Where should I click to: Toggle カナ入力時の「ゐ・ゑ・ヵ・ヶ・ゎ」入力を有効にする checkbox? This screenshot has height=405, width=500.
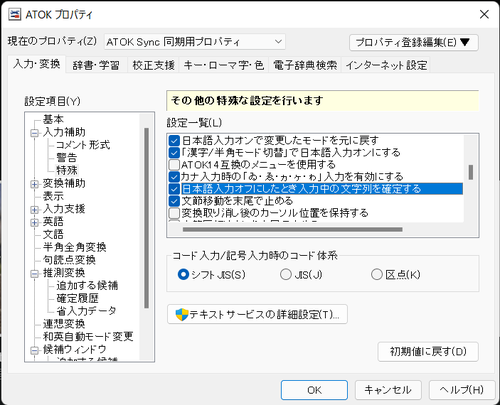174,177
